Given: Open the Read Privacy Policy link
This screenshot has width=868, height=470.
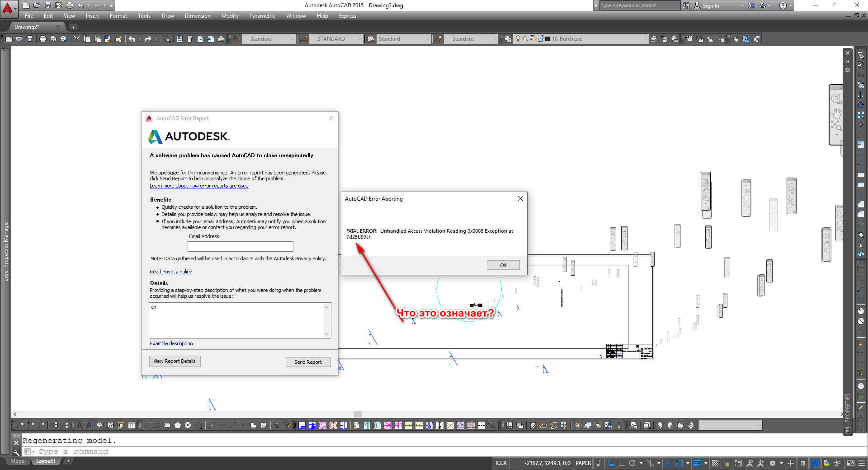Looking at the screenshot, I should point(171,272).
